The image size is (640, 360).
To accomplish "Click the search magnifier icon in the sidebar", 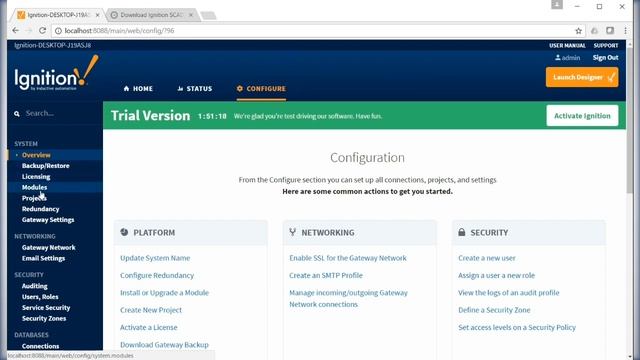I will pos(17,114).
